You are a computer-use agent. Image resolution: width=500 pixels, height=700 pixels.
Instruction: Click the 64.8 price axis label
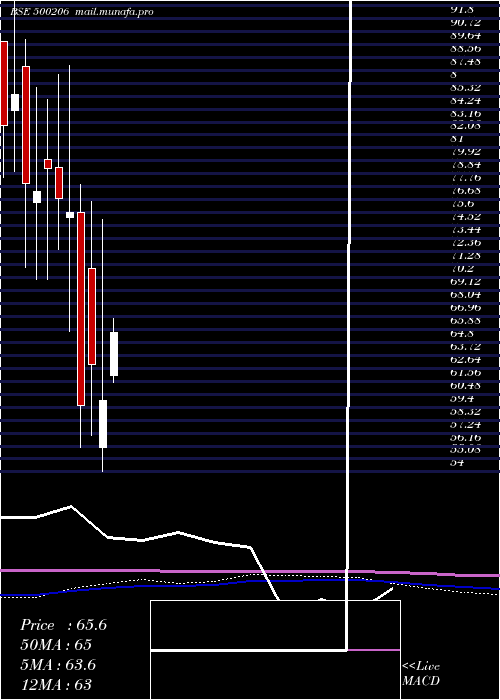[x=460, y=333]
